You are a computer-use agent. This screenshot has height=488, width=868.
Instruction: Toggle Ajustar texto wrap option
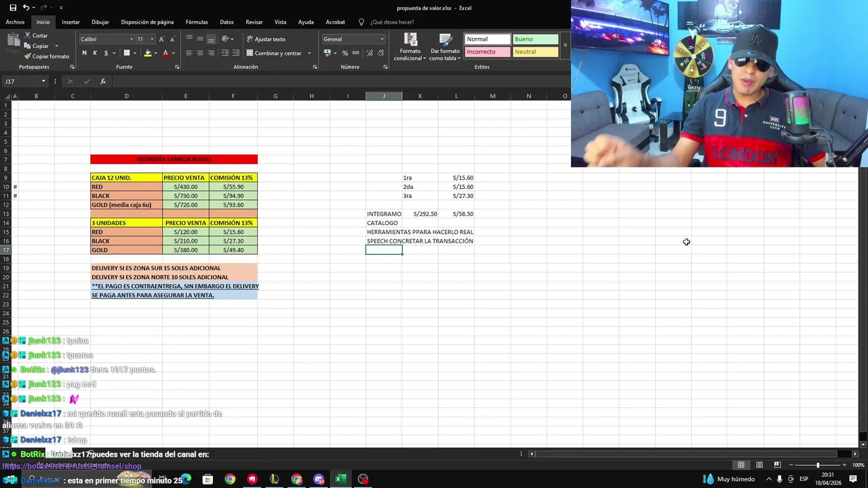pyautogui.click(x=266, y=39)
